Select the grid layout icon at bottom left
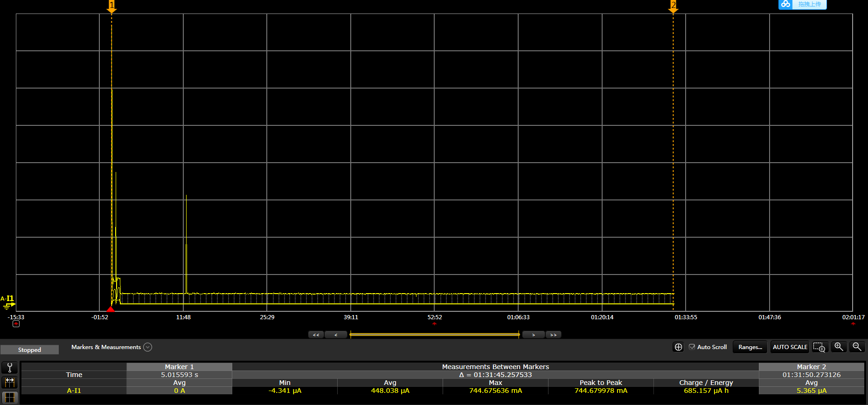 click(x=9, y=398)
